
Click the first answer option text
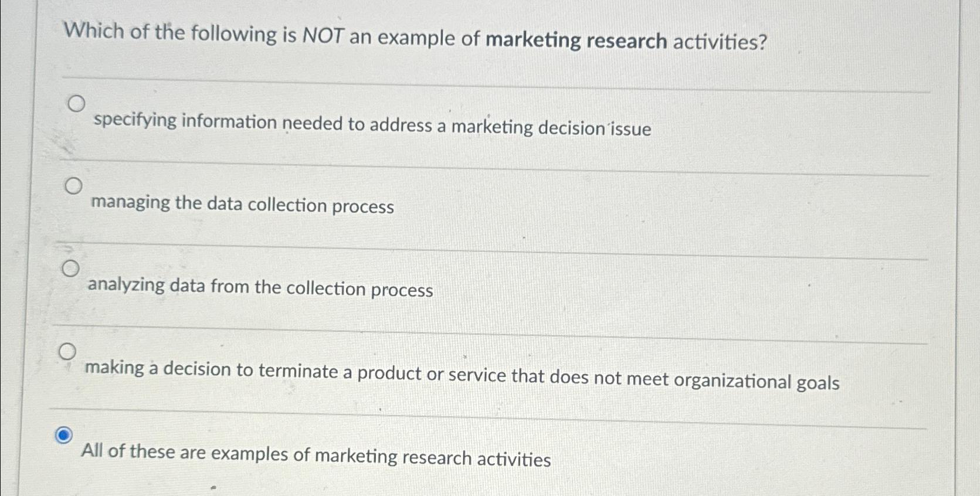pos(371,125)
